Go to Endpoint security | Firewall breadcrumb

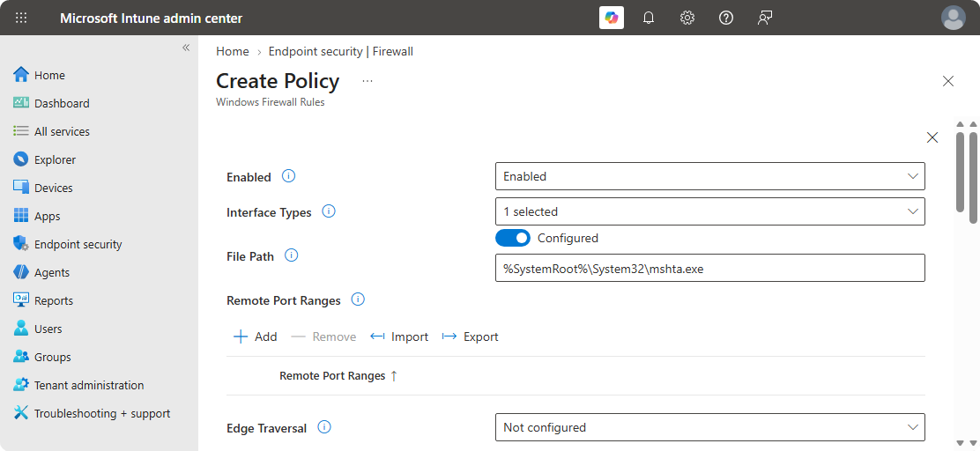tap(341, 51)
